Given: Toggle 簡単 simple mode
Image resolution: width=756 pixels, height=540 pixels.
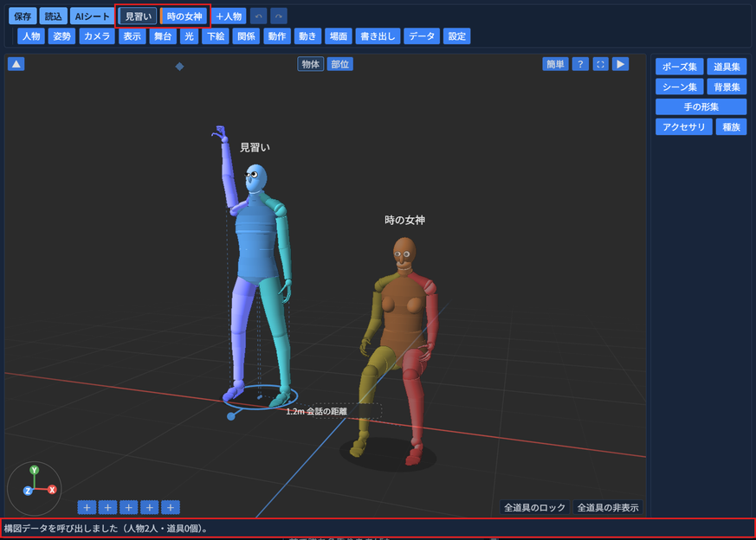Looking at the screenshot, I should click(555, 64).
